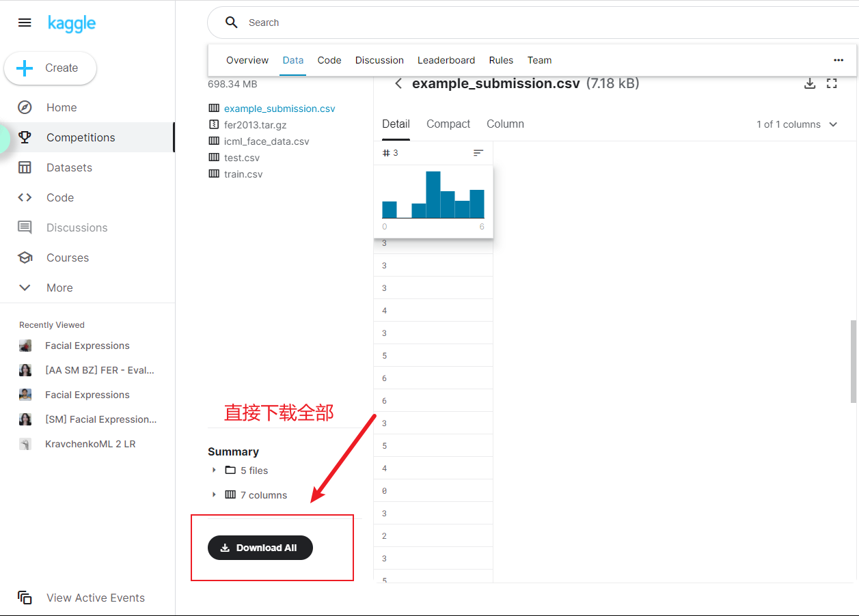859x616 pixels.
Task: Click the data cell with value 2
Action: tap(433, 536)
